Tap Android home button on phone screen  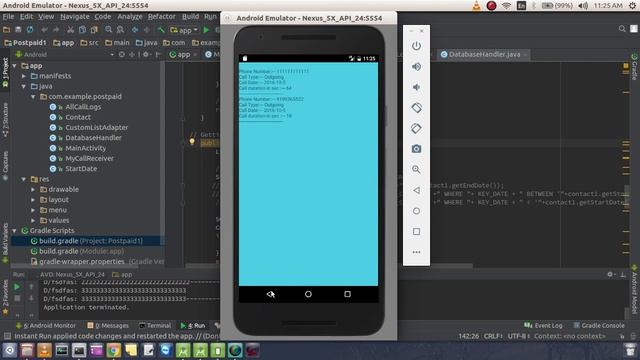coord(308,294)
